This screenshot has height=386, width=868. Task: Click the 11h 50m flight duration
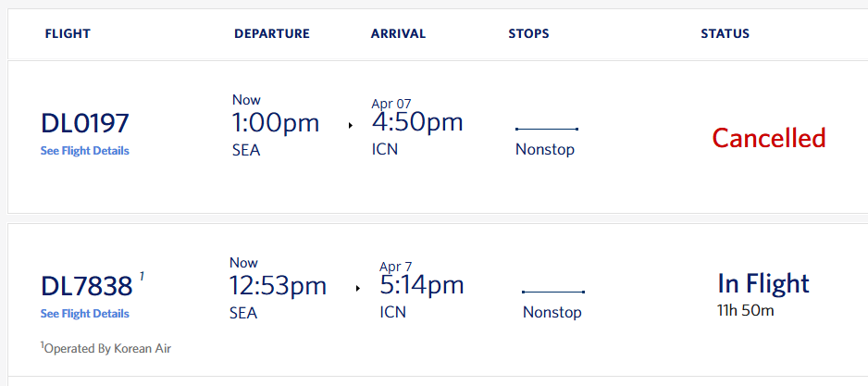(x=746, y=310)
